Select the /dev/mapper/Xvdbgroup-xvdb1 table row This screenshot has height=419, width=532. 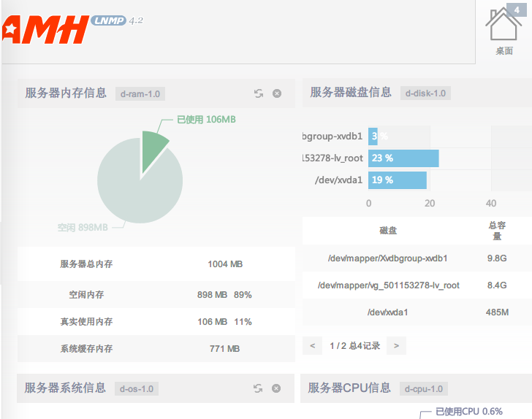(x=388, y=258)
